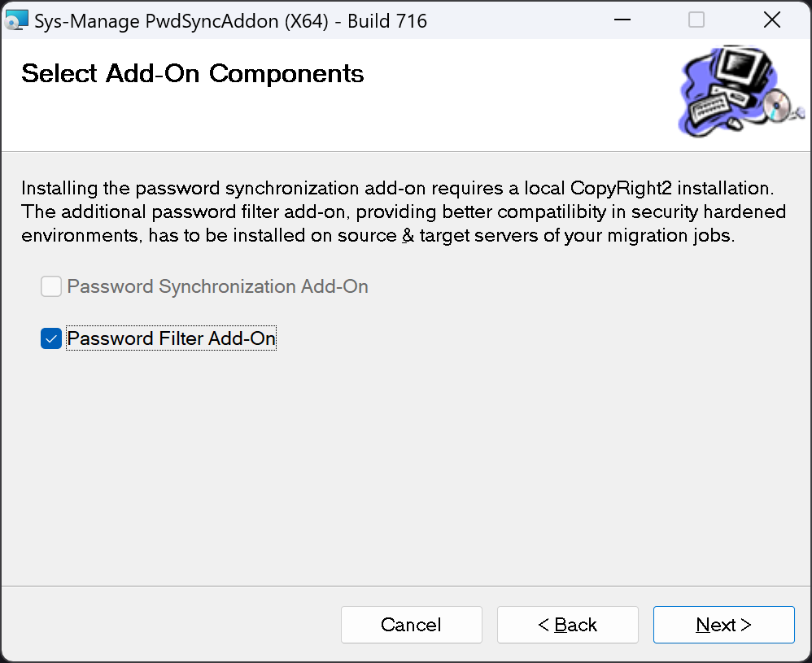
Task: Click the CD disc in the header graphic
Action: tap(778, 106)
